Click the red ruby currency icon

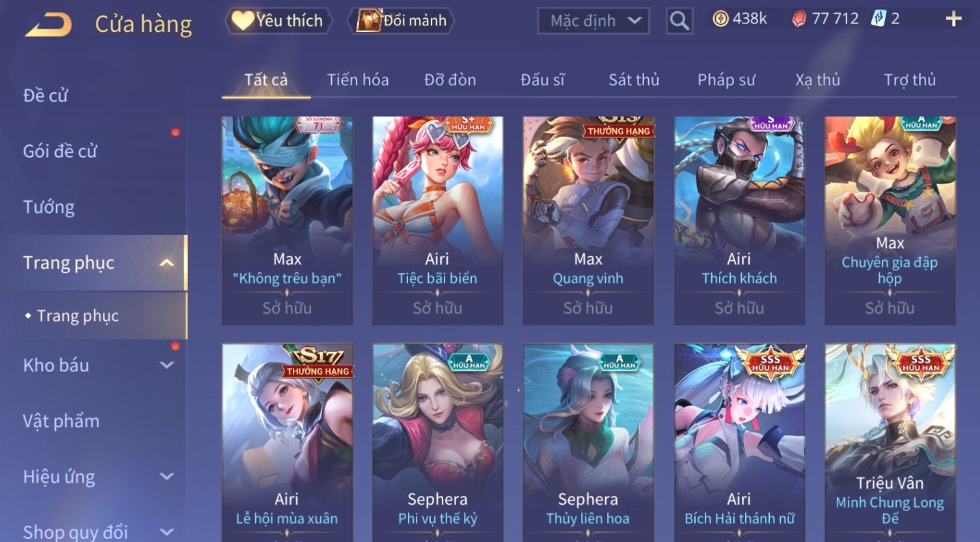tap(799, 19)
